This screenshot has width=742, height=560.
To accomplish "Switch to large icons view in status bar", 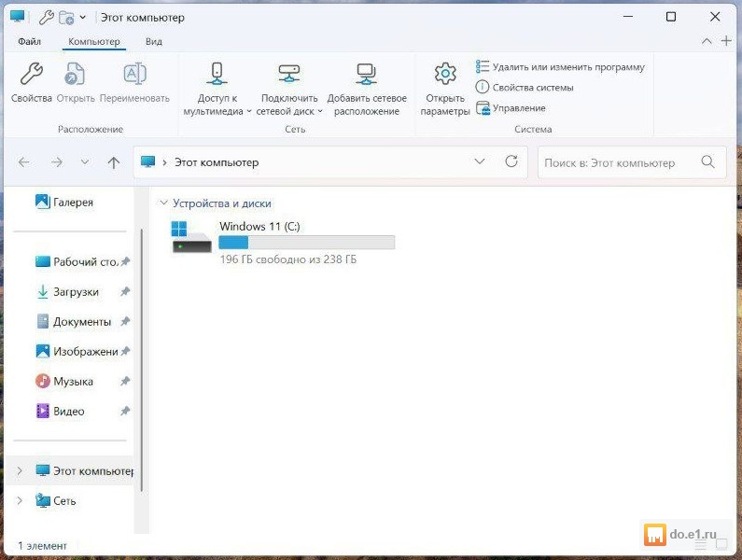I will click(721, 545).
